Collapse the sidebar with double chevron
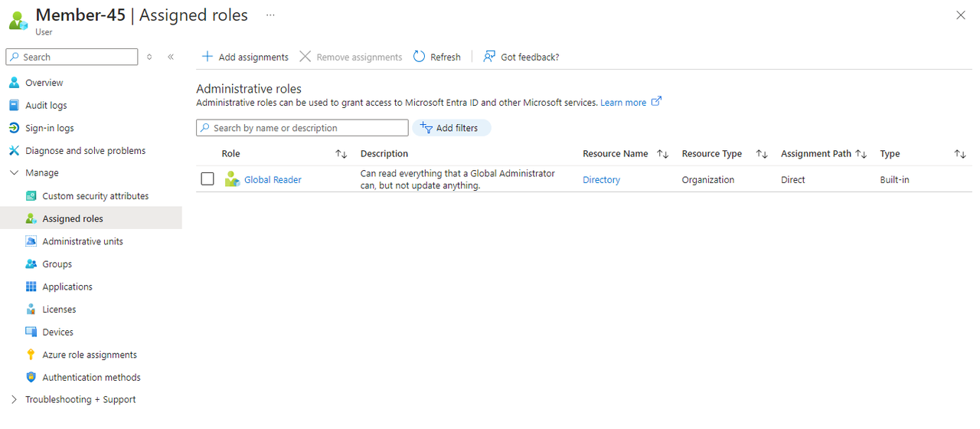The height and width of the screenshot is (429, 980). [171, 57]
